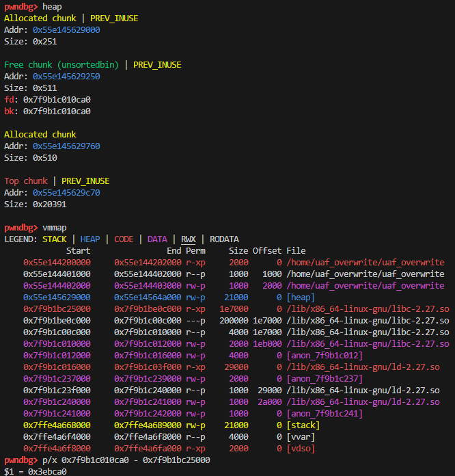Click the size value 200000

click(234, 321)
